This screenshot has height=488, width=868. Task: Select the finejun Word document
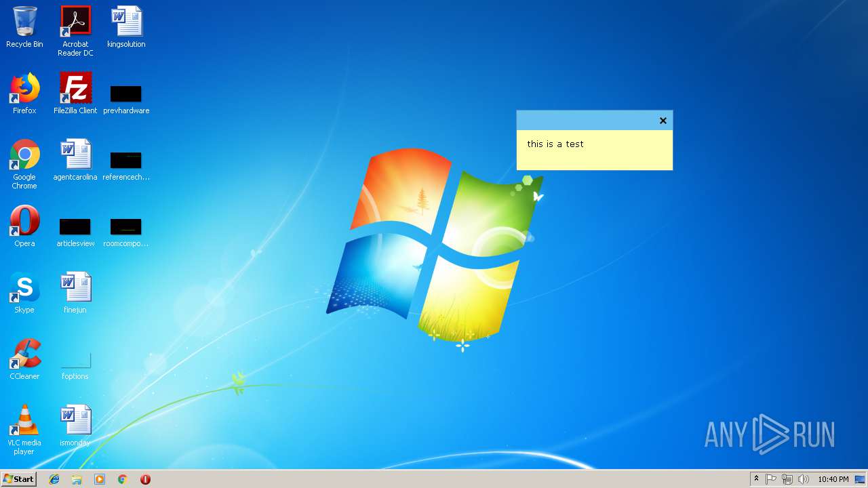click(x=75, y=293)
